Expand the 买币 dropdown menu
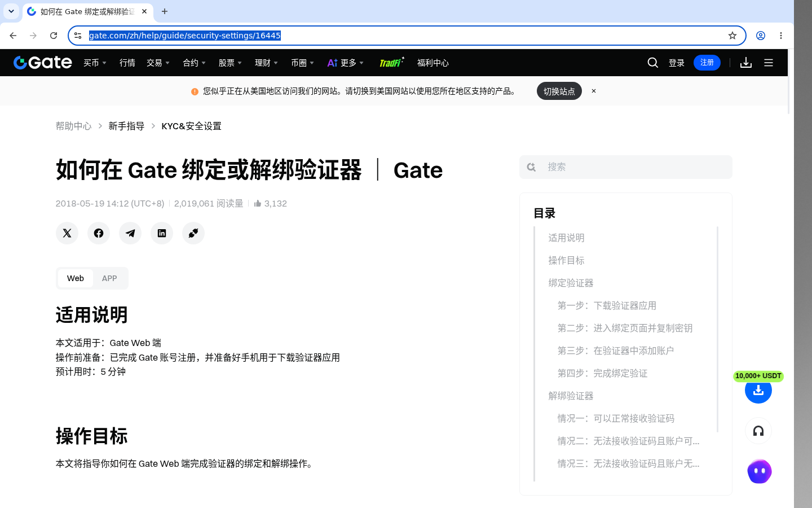The width and height of the screenshot is (812, 508). point(95,63)
